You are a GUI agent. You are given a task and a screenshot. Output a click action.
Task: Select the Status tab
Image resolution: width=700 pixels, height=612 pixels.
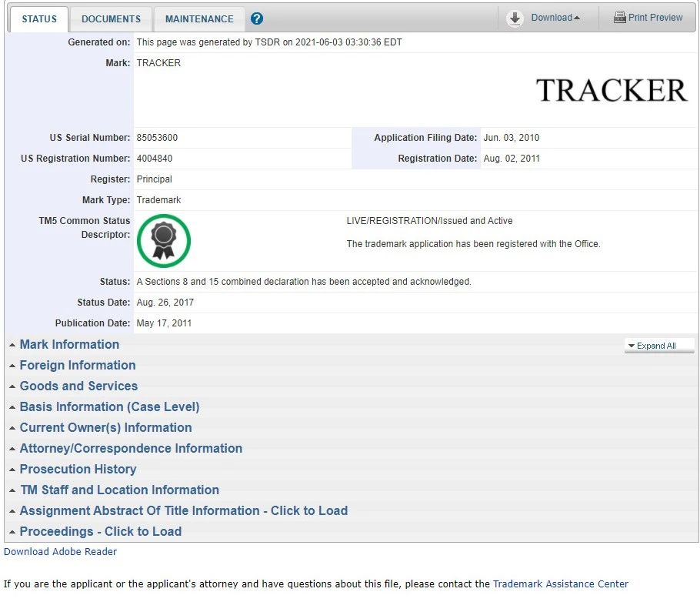pyautogui.click(x=38, y=18)
